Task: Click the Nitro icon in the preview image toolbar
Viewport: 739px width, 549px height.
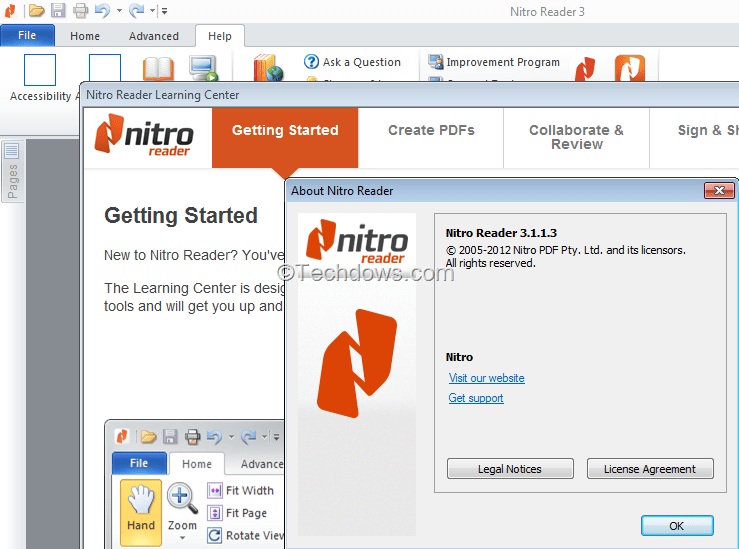Action: pyautogui.click(x=122, y=437)
